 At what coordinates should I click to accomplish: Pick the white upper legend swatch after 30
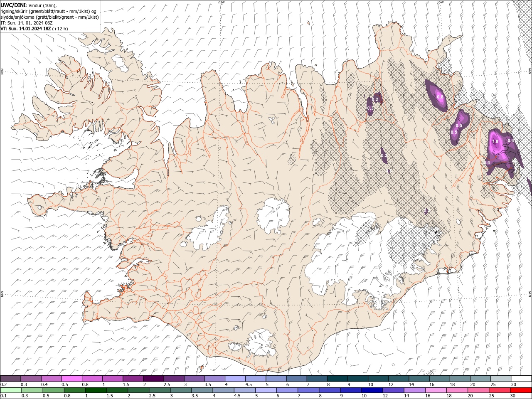[x=521, y=379]
